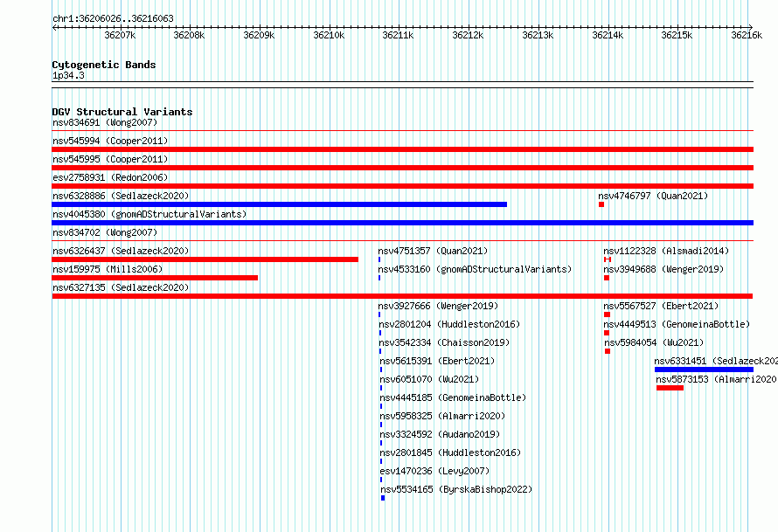Open nsv4746797 (Quan2021) variant
The height and width of the screenshot is (532, 778).
pyautogui.click(x=653, y=196)
